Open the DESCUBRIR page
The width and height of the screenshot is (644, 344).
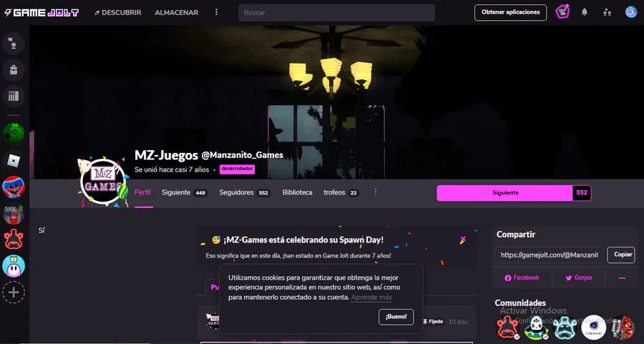pyautogui.click(x=118, y=13)
